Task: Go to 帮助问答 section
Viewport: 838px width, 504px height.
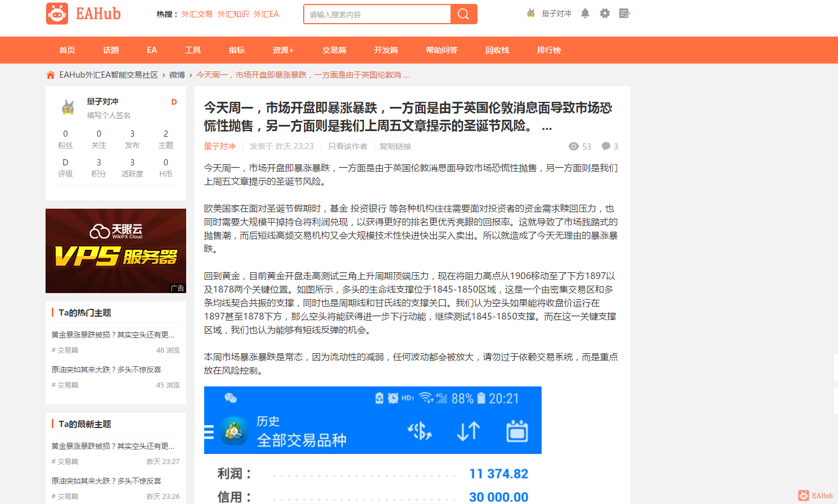Action: 441,50
